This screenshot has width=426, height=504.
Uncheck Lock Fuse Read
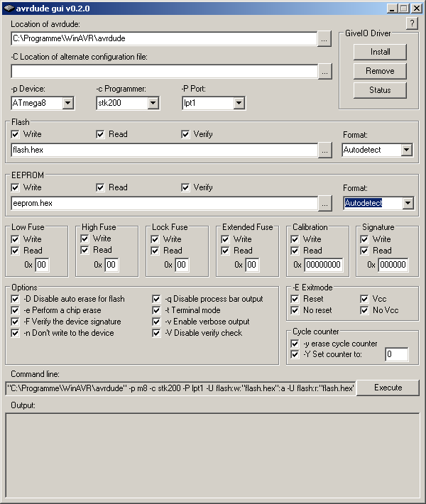155,251
